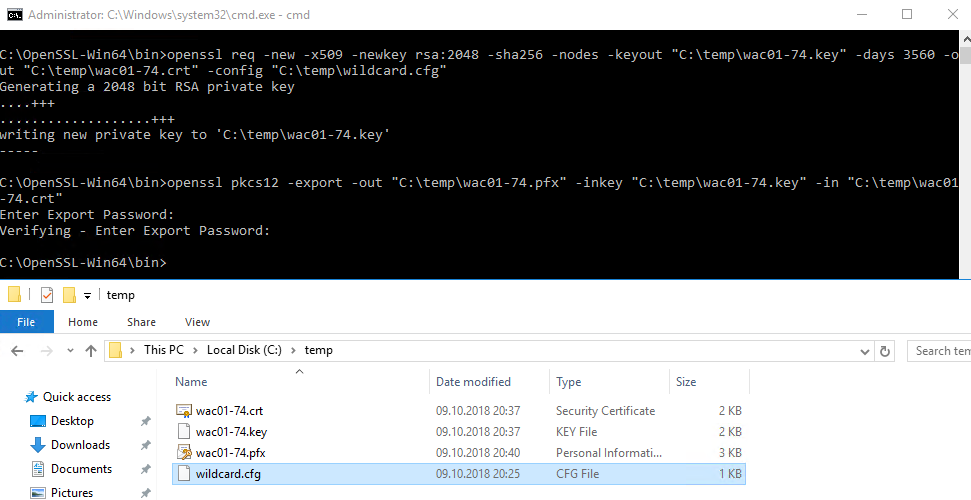Expand the address bar history dropdown
The height and width of the screenshot is (500, 971).
[x=865, y=351]
